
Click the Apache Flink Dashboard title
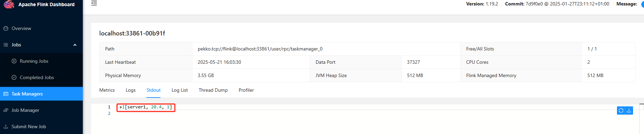[47, 4]
